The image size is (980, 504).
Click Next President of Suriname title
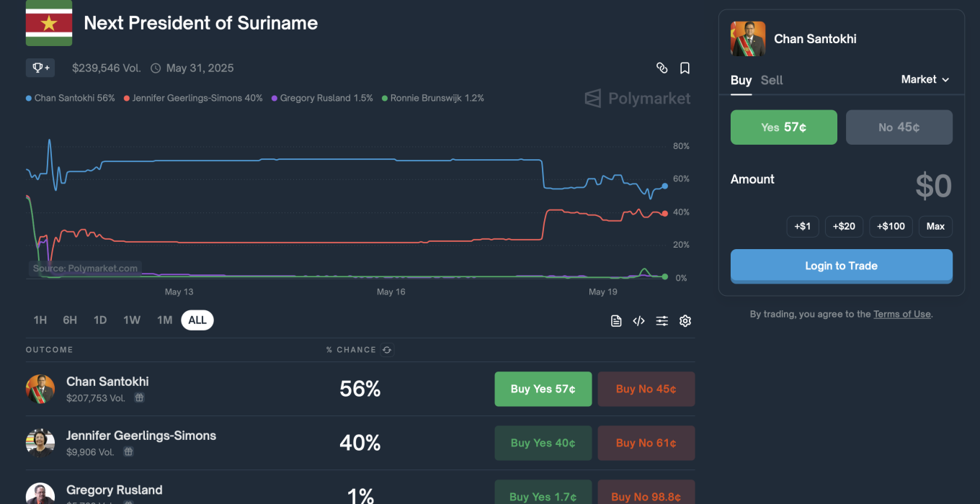click(201, 23)
